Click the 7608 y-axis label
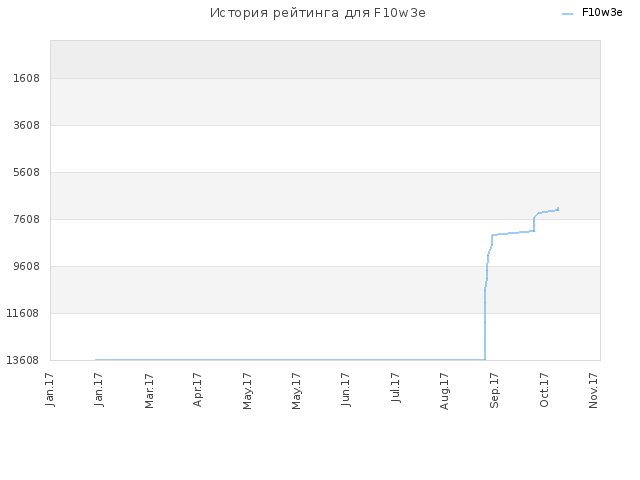 pyautogui.click(x=26, y=219)
